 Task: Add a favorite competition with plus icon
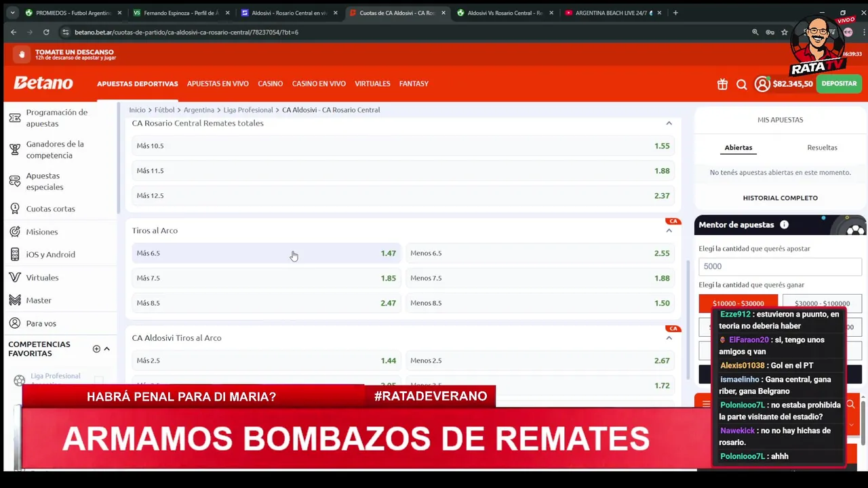[x=96, y=349]
